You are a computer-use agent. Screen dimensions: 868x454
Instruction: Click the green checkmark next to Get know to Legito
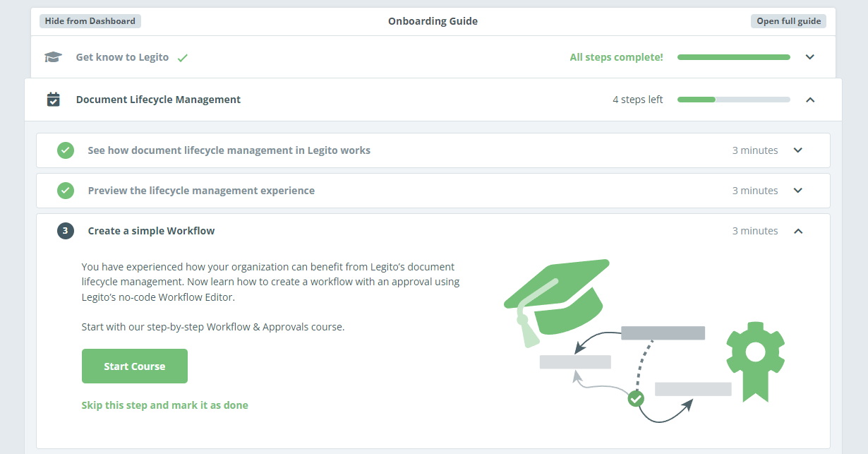pyautogui.click(x=183, y=58)
